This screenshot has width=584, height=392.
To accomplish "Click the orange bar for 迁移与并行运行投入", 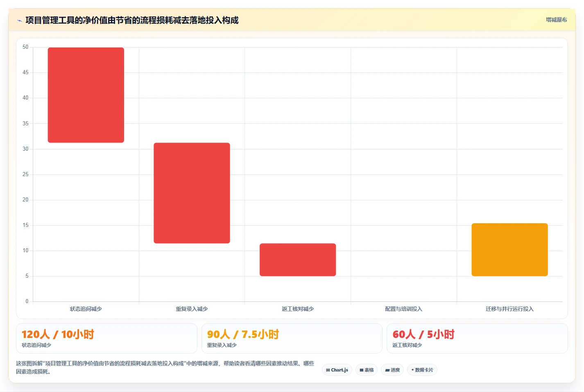I will coord(509,249).
